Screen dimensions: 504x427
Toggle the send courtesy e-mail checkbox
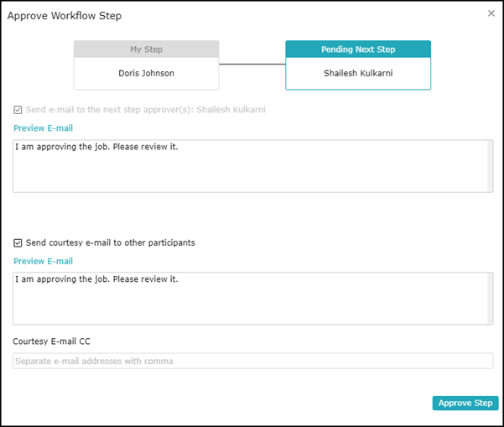coord(18,243)
